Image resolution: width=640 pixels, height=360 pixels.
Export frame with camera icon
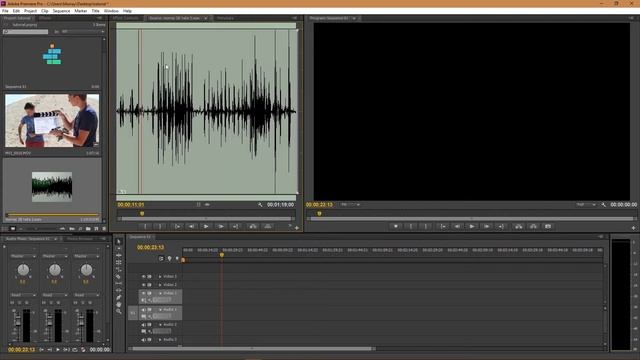coord(548,227)
